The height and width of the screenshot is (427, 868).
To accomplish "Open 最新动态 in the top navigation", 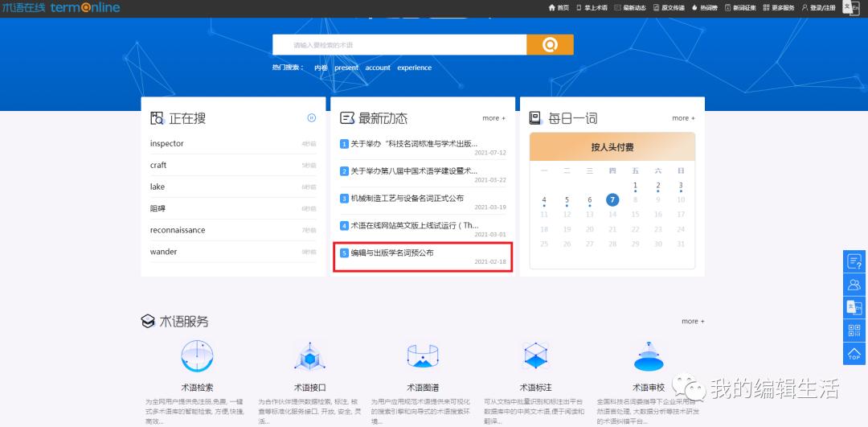I will point(630,8).
